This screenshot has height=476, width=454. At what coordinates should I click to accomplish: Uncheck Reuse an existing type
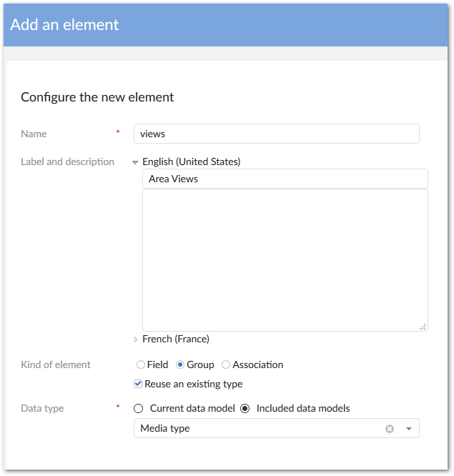click(x=138, y=384)
